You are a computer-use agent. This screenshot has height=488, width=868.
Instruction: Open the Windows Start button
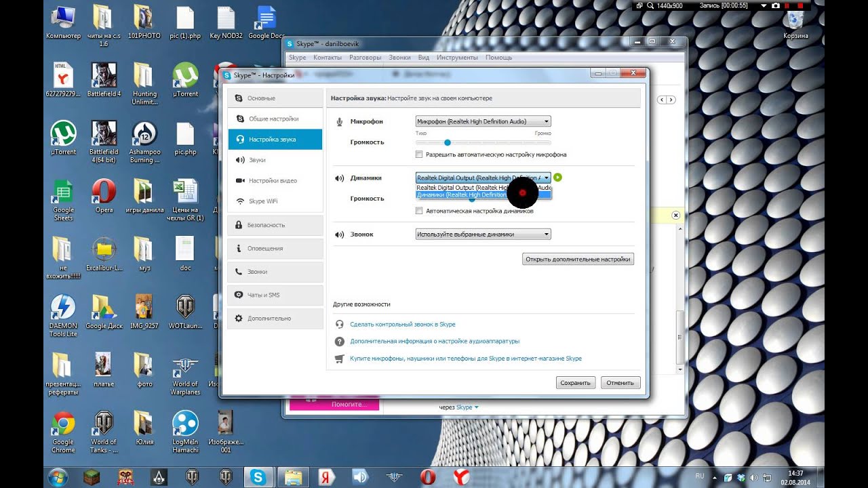point(58,476)
